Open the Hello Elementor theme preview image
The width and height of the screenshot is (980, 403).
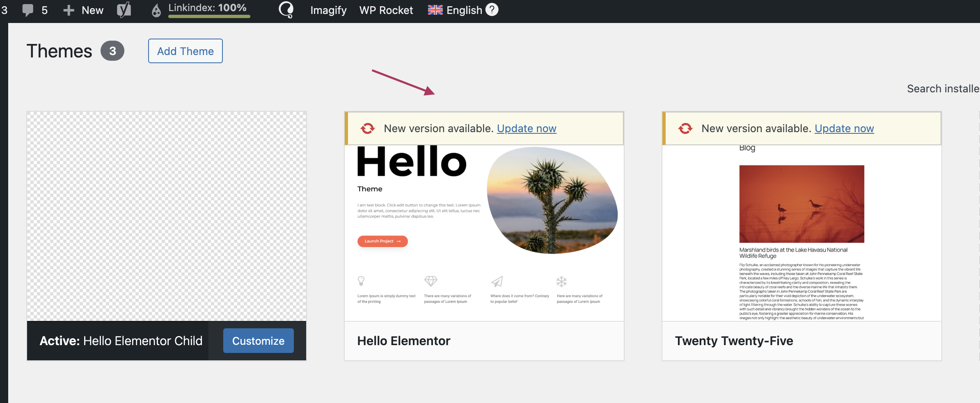click(484, 233)
